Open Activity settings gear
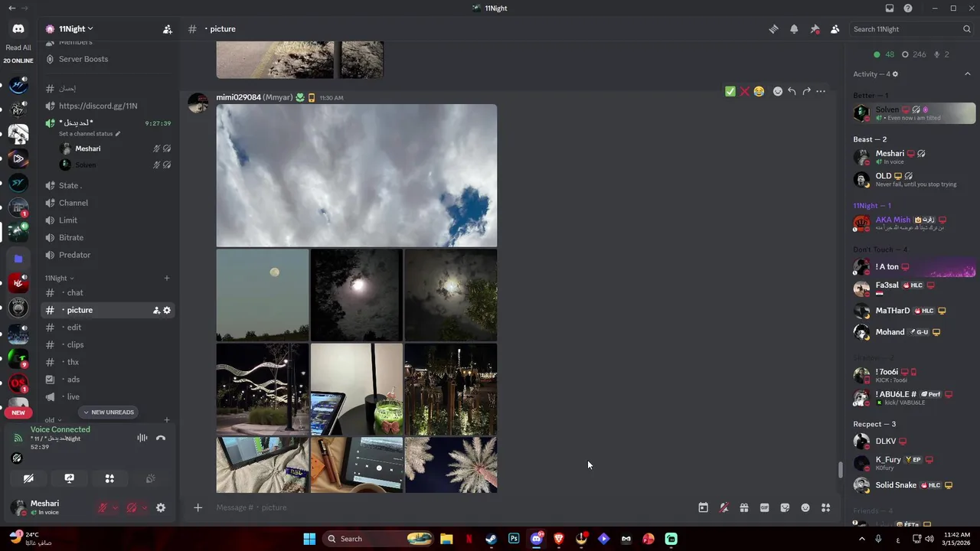Screen dimensions: 980x551 tap(895, 74)
